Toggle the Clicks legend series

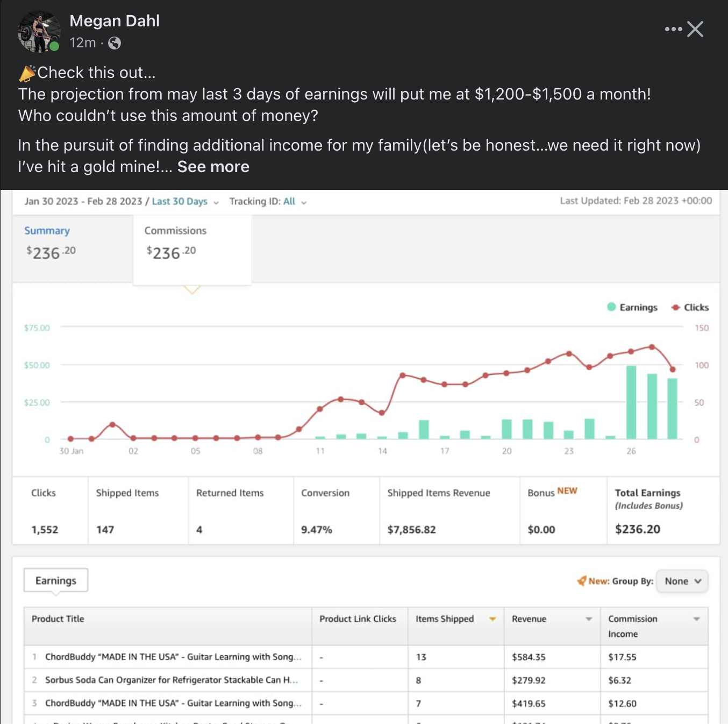tap(690, 307)
